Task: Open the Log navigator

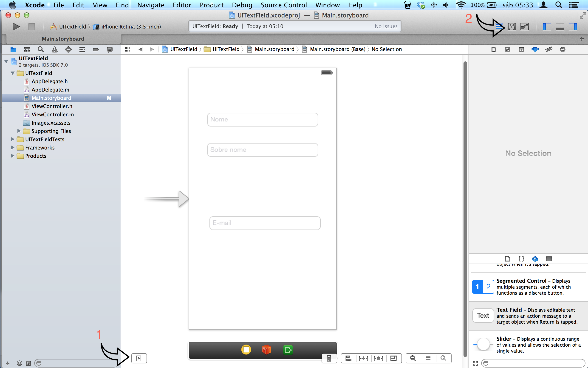Action: click(110, 49)
